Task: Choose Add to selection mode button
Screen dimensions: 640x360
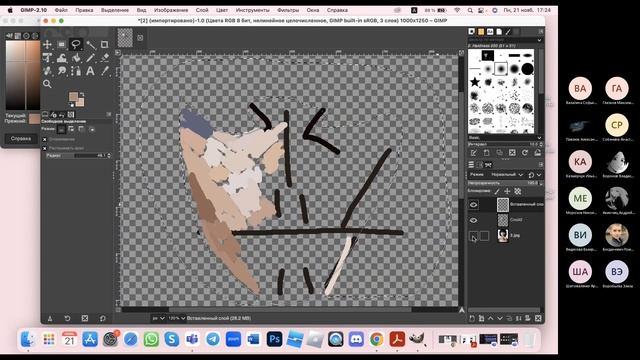Action: click(x=71, y=129)
